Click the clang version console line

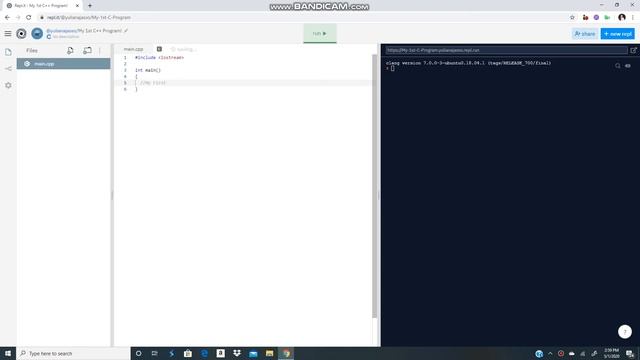point(468,63)
